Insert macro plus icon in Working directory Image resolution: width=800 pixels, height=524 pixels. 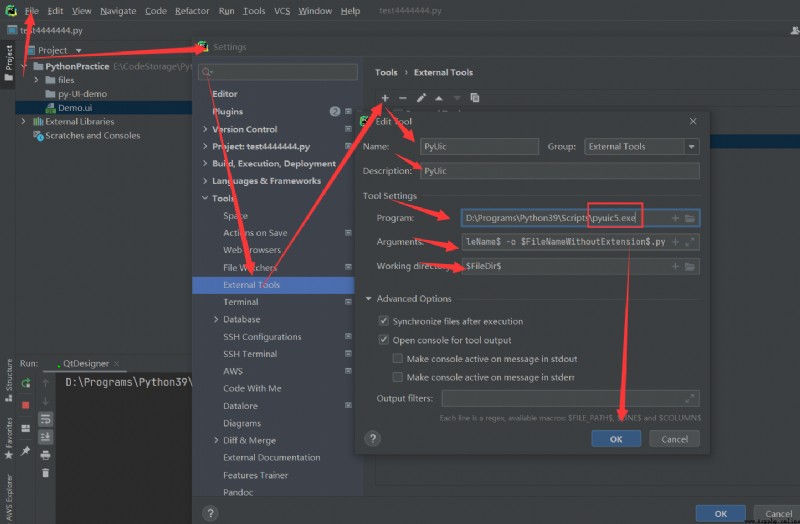coord(675,266)
